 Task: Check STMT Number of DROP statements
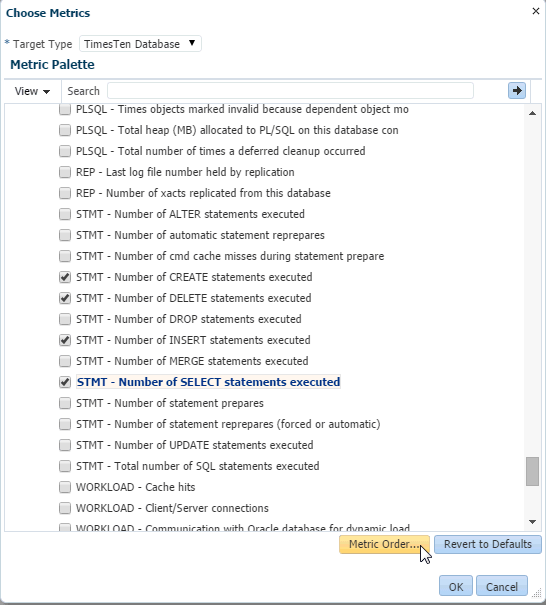point(65,319)
